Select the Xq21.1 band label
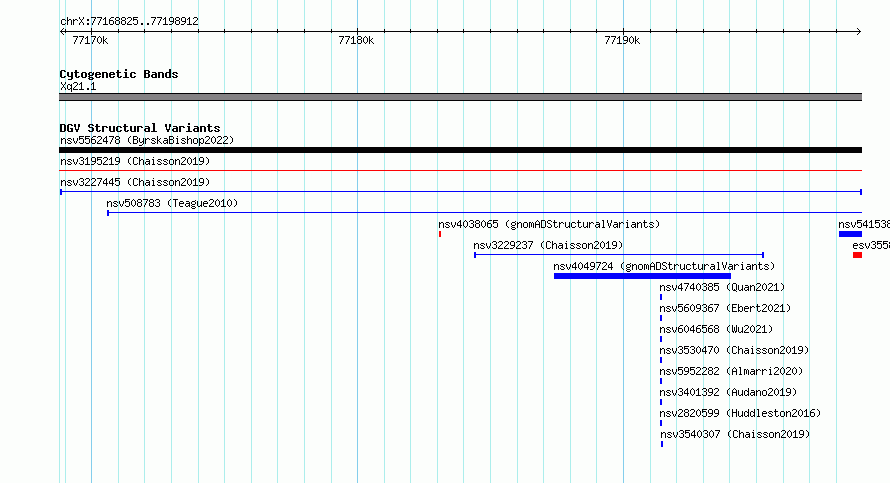Viewport: 890px width, 483px height. (78, 86)
